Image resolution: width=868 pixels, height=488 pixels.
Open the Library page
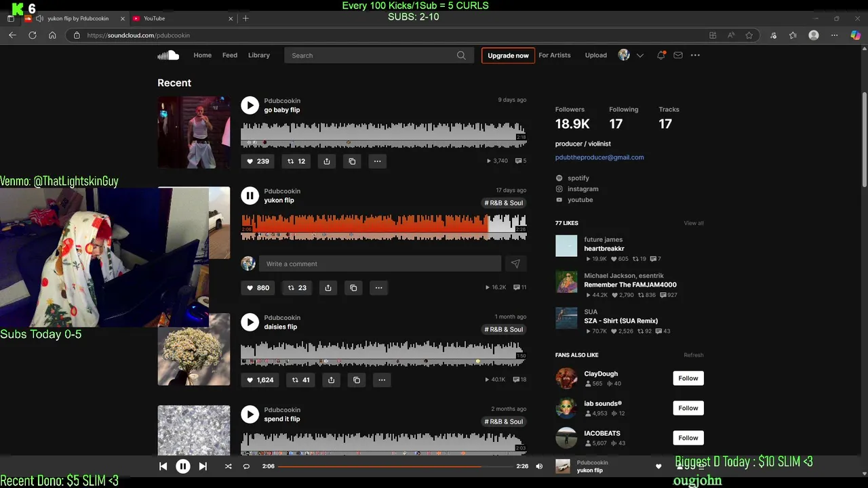point(259,56)
